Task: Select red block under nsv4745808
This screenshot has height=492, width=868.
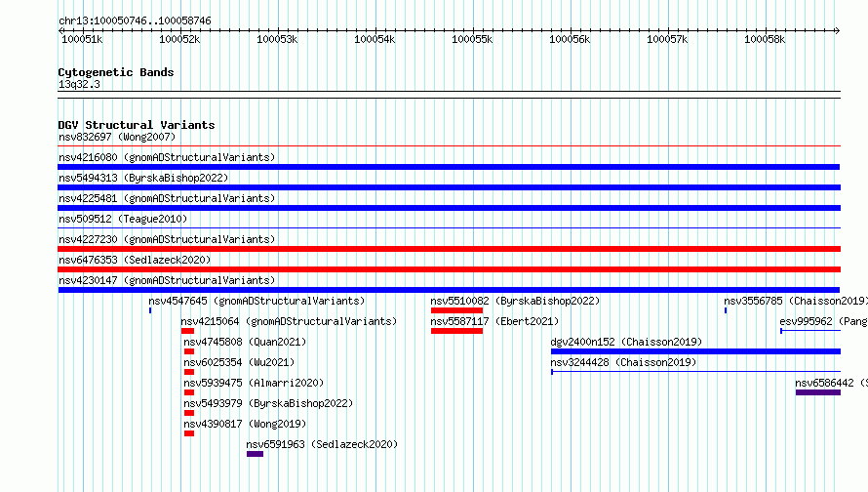Action: tap(189, 351)
